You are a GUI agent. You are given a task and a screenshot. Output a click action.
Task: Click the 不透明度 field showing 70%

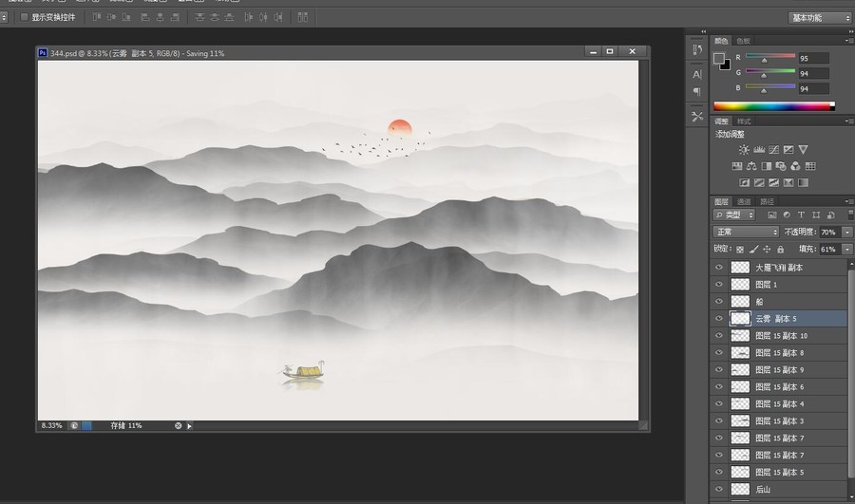coord(830,233)
